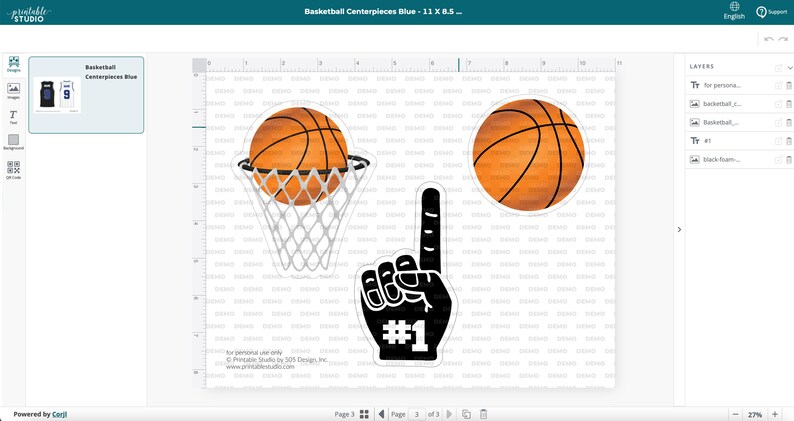Collapse the Layers panel with its chevron
This screenshot has width=794, height=421.
pos(789,67)
